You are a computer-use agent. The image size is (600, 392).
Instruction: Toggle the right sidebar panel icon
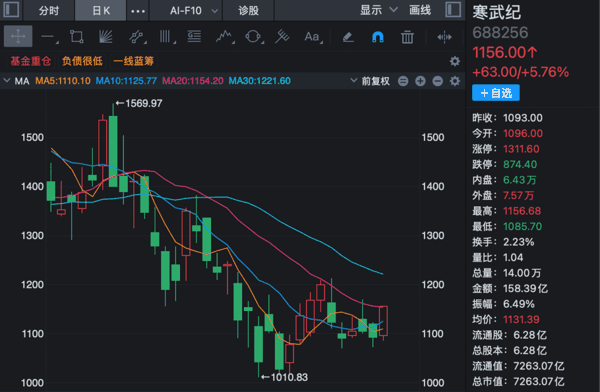[x=453, y=10]
